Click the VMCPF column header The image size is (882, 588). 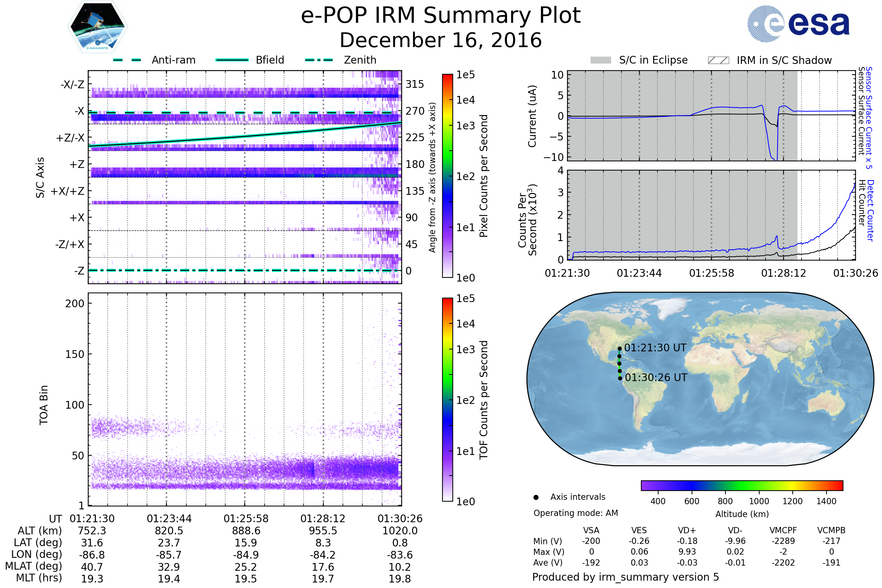(783, 530)
